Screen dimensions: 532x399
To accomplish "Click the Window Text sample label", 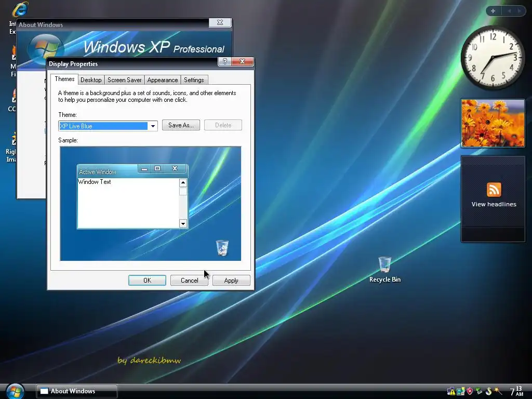I will [x=95, y=182].
